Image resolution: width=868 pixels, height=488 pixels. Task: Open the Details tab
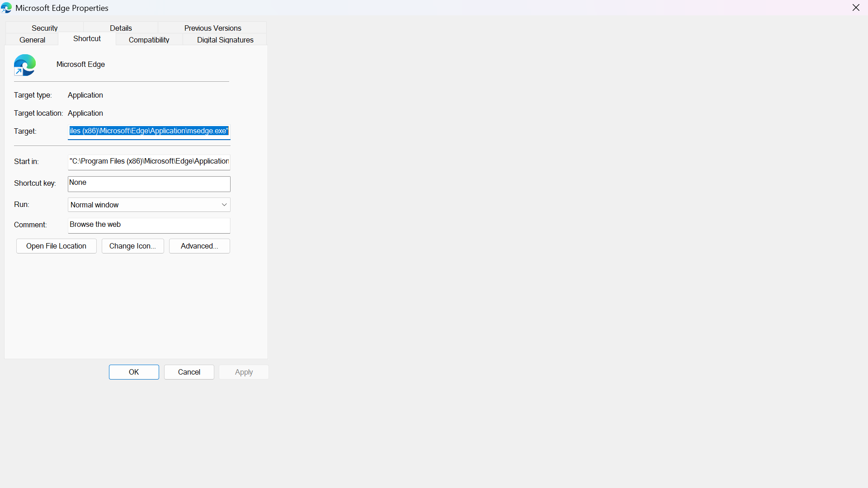tap(121, 28)
